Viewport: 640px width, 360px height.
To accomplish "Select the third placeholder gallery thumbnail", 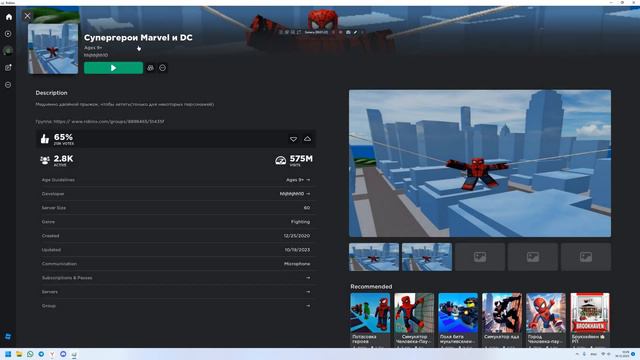I will pyautogui.click(x=480, y=257).
